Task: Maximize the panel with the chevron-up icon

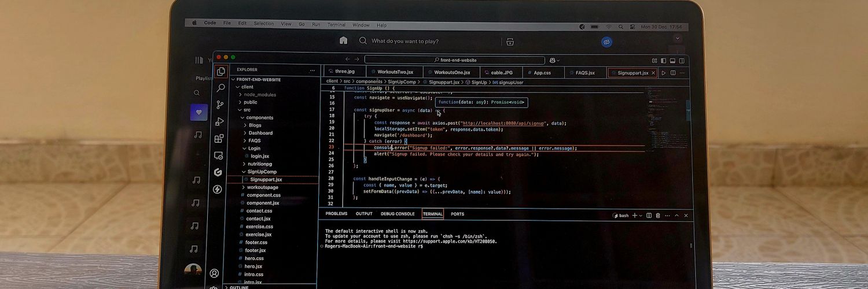Action: pyautogui.click(x=677, y=216)
